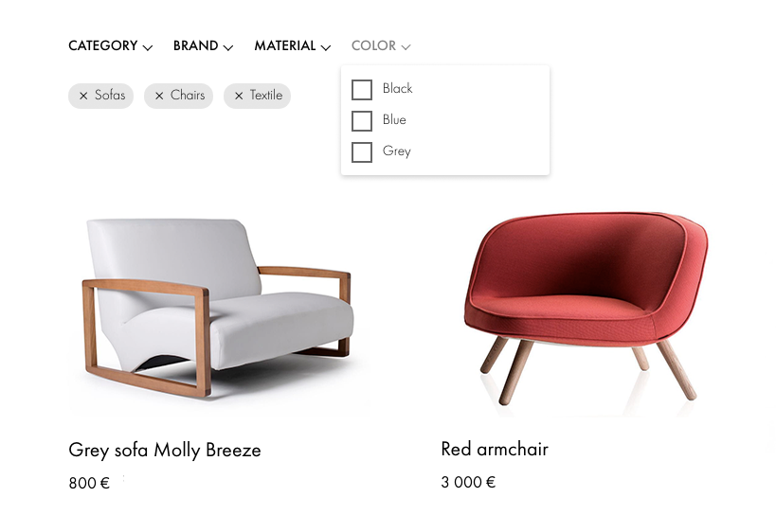
Task: Open the Red armchair title link
Action: pyautogui.click(x=495, y=449)
